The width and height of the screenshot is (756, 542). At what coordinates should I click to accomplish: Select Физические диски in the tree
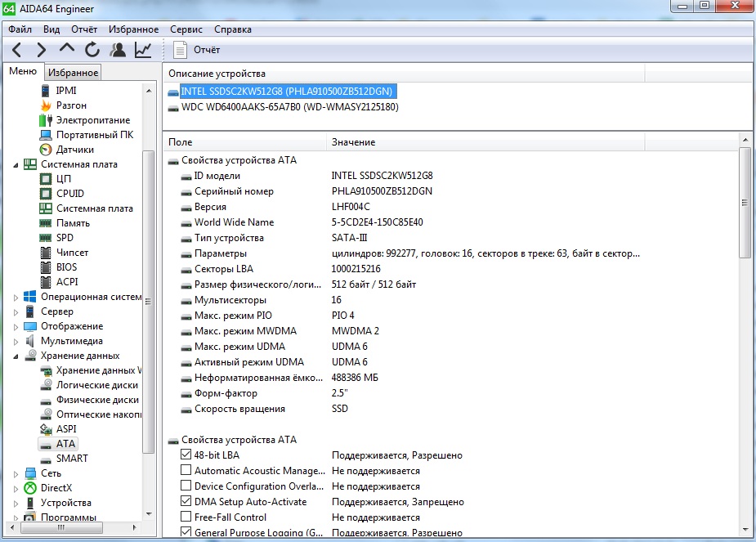click(97, 400)
